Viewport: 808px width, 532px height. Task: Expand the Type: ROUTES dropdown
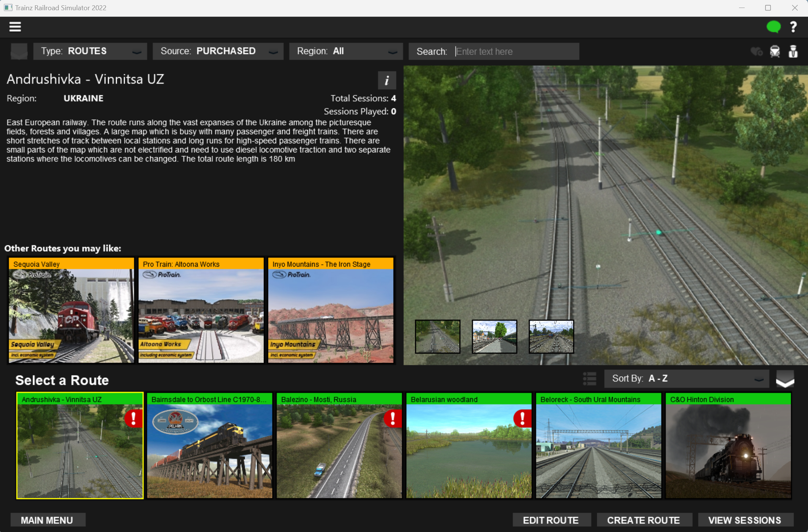coord(90,51)
